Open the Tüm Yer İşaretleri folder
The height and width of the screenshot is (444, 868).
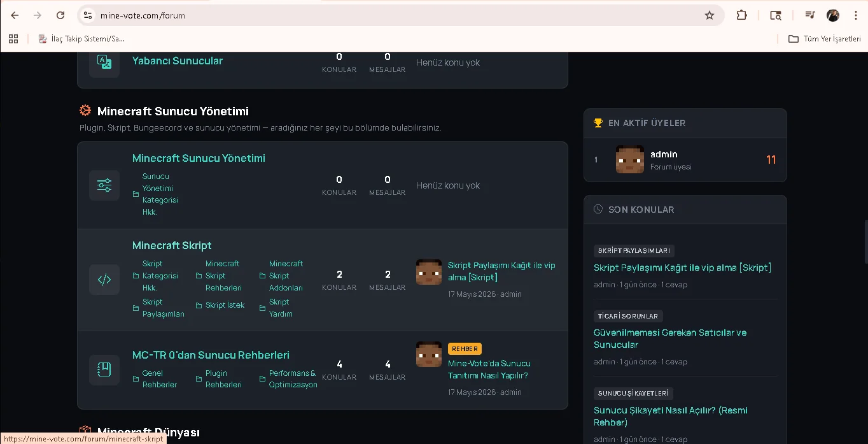tap(825, 39)
